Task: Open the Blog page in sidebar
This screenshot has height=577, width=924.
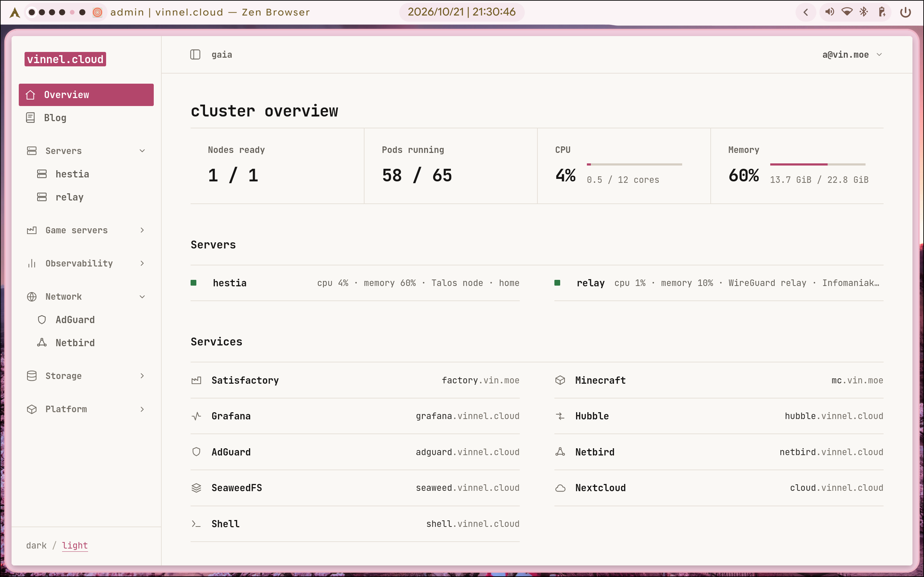Action: click(86, 118)
